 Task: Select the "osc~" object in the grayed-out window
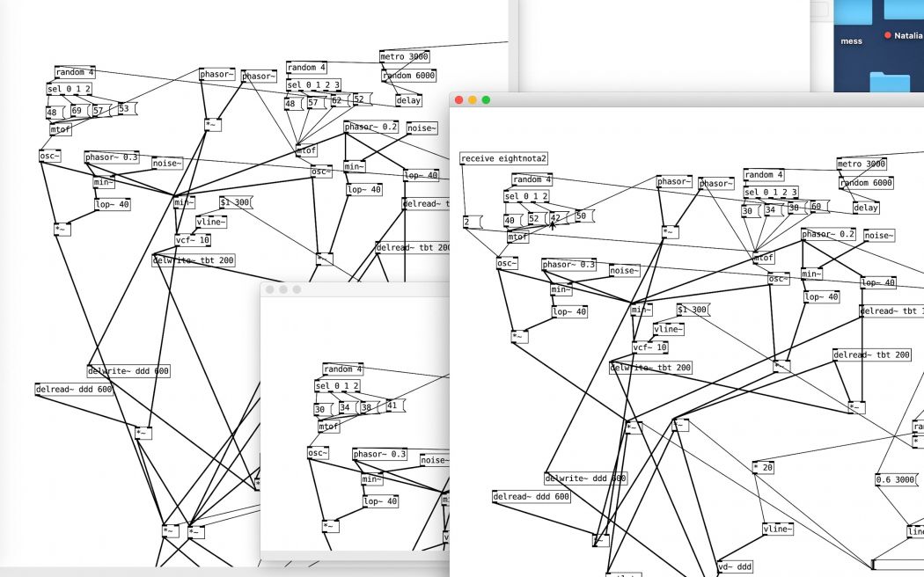click(319, 453)
